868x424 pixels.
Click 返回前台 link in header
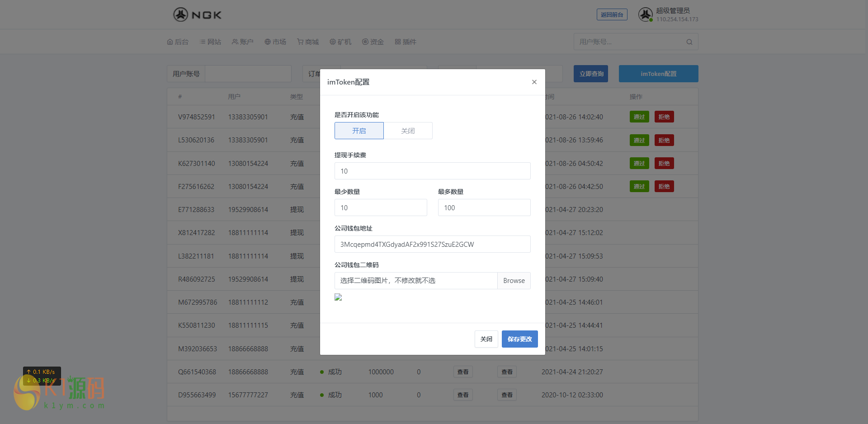pos(612,15)
